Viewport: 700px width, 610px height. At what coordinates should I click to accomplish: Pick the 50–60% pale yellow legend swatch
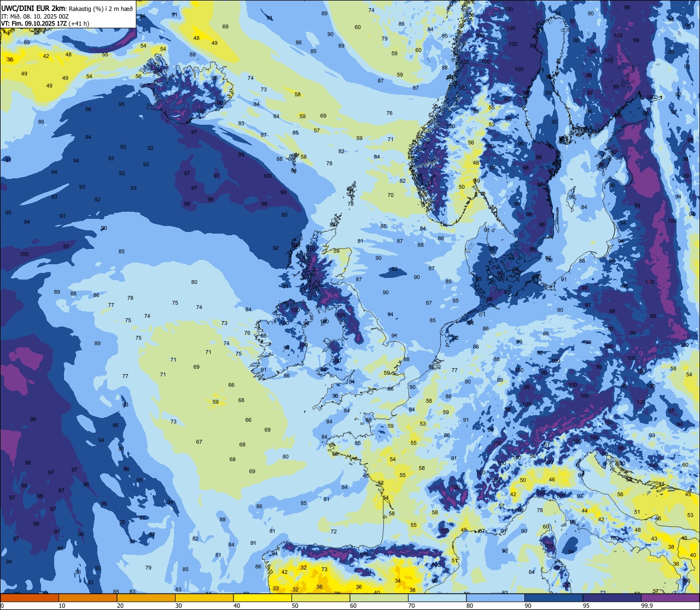point(320,597)
